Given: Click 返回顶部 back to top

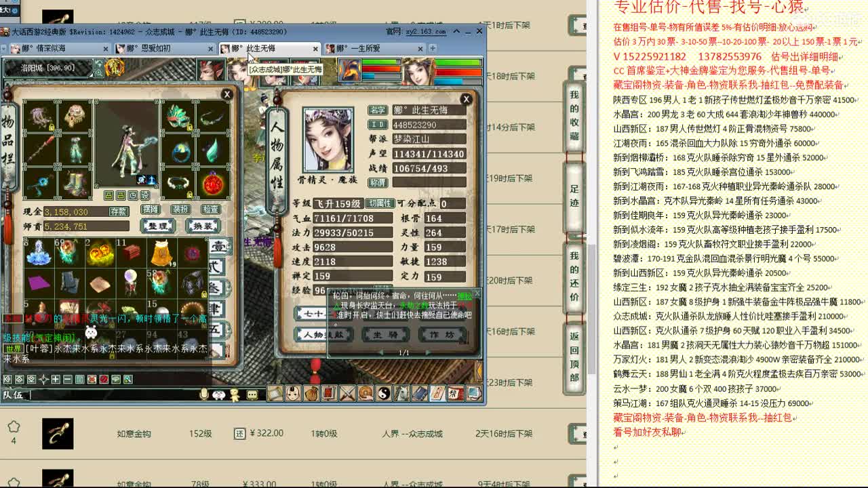Looking at the screenshot, I should 574,357.
